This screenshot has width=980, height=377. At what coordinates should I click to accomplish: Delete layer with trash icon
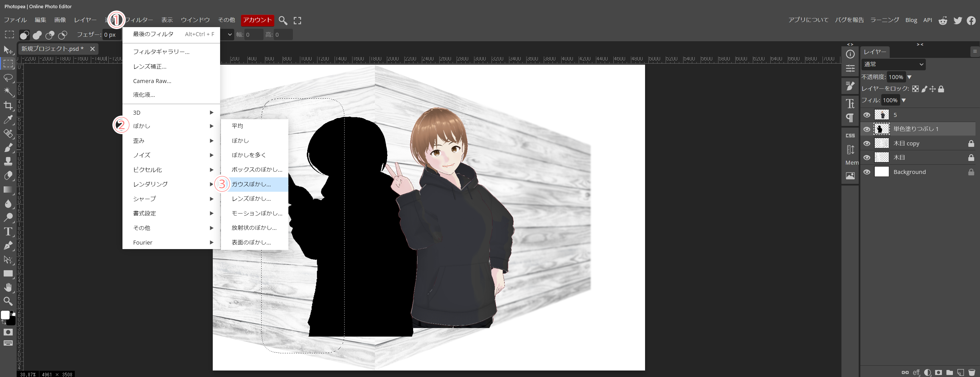pos(972,372)
